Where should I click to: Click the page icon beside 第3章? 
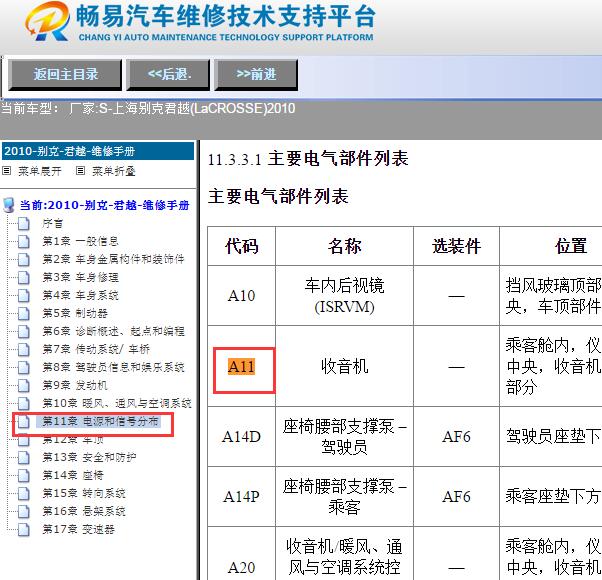click(24, 277)
